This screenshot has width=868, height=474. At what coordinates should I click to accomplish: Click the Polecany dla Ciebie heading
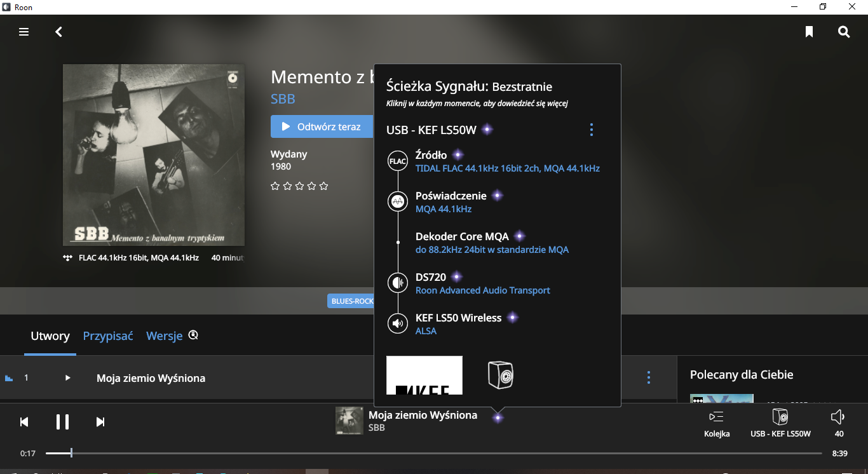(x=742, y=375)
